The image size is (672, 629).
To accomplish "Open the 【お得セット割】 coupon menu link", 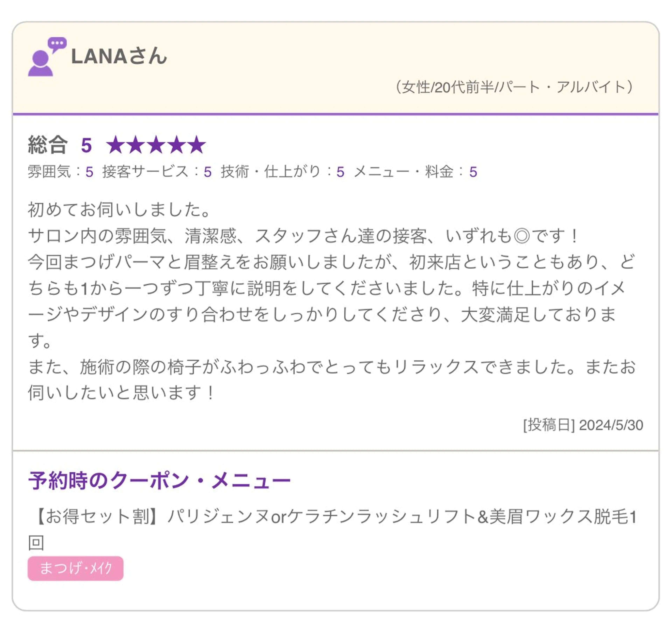I will pos(331,517).
